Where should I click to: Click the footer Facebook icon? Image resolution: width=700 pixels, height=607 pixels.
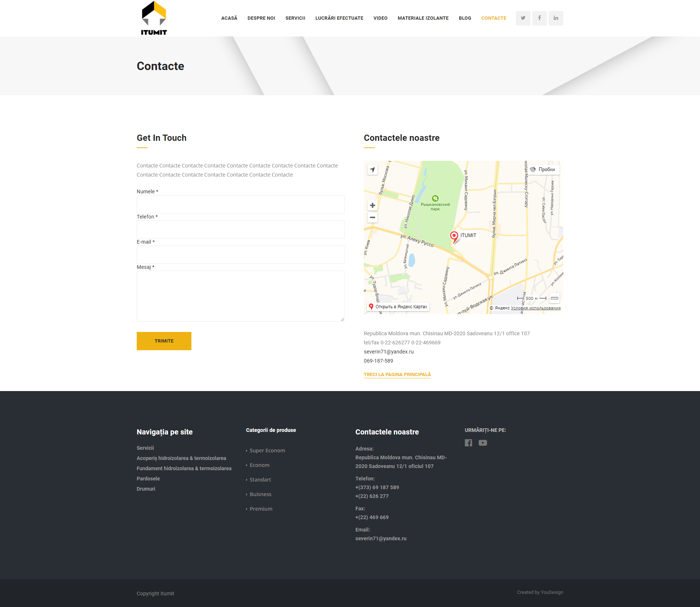point(468,442)
